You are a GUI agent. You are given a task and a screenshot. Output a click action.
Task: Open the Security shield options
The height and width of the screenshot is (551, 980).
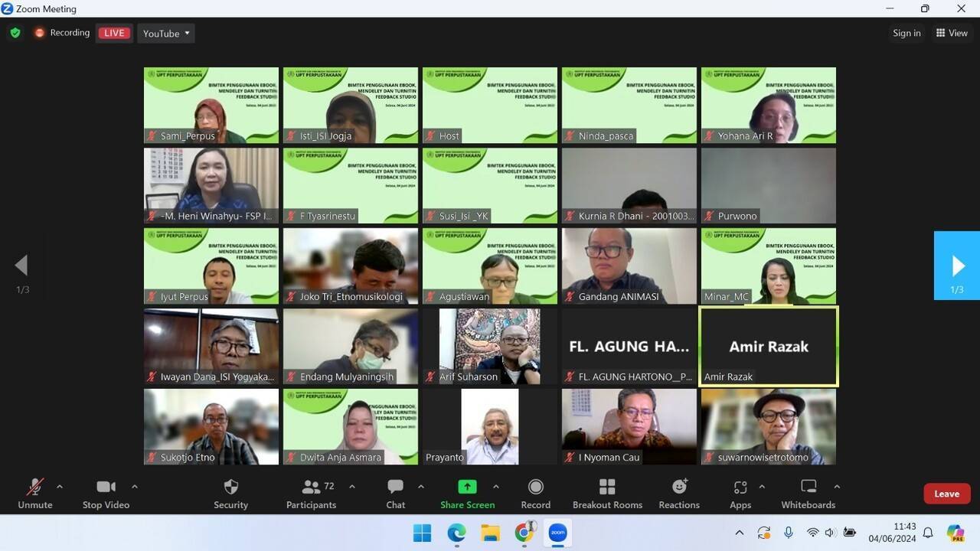(x=230, y=494)
